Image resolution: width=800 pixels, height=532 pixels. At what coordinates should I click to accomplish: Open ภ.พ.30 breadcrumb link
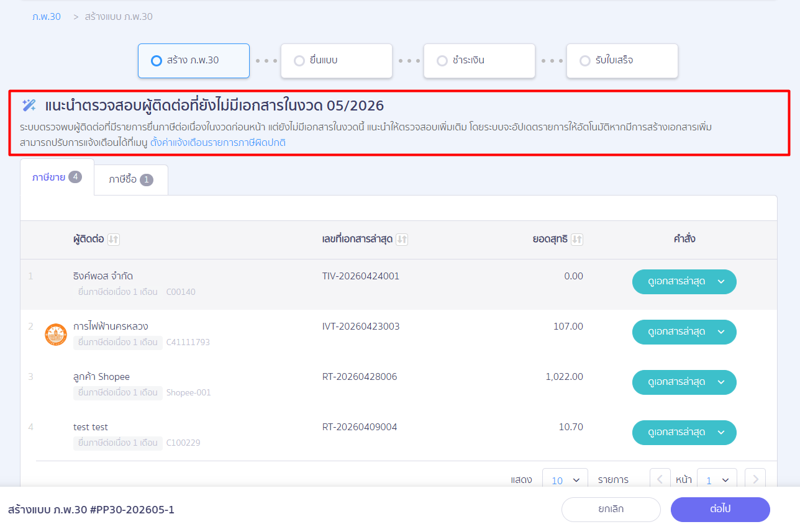pyautogui.click(x=47, y=17)
